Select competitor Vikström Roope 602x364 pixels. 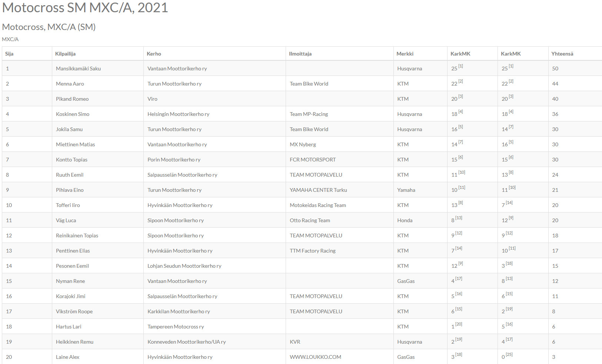74,311
